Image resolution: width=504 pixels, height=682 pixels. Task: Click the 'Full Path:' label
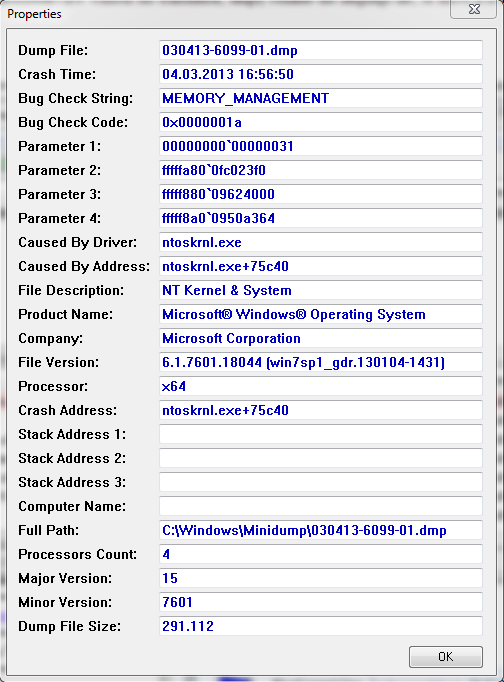49,530
